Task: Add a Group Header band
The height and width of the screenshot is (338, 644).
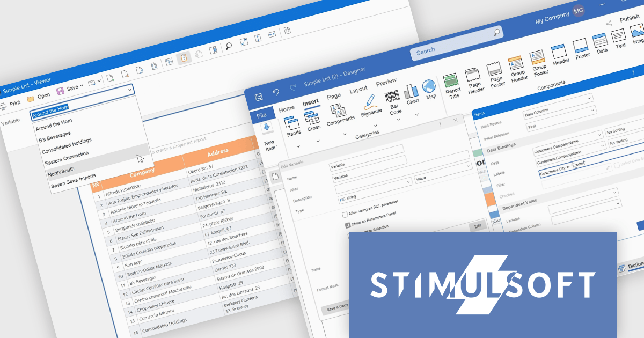Action: pyautogui.click(x=517, y=69)
